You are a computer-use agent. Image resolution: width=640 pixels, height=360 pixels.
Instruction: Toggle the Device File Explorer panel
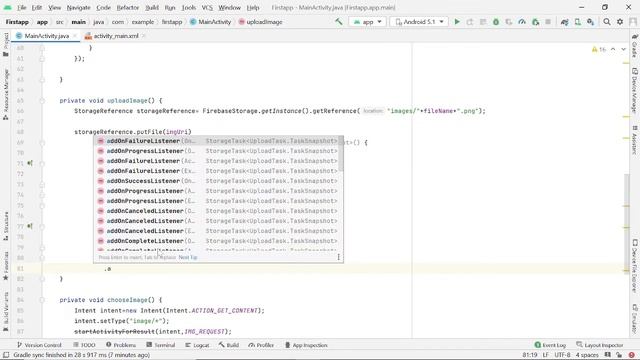pyautogui.click(x=634, y=266)
